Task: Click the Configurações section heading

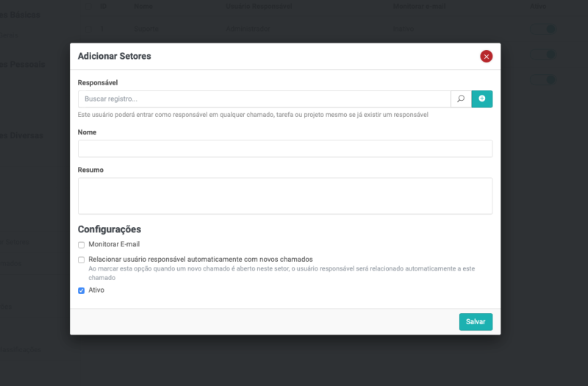Action: 110,229
